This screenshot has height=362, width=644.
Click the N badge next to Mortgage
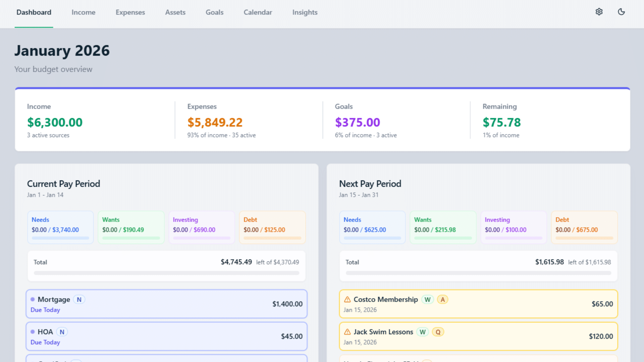pos(79,299)
